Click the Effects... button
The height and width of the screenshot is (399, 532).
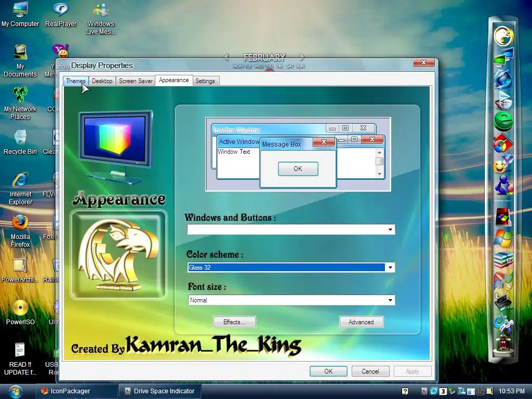pos(234,322)
